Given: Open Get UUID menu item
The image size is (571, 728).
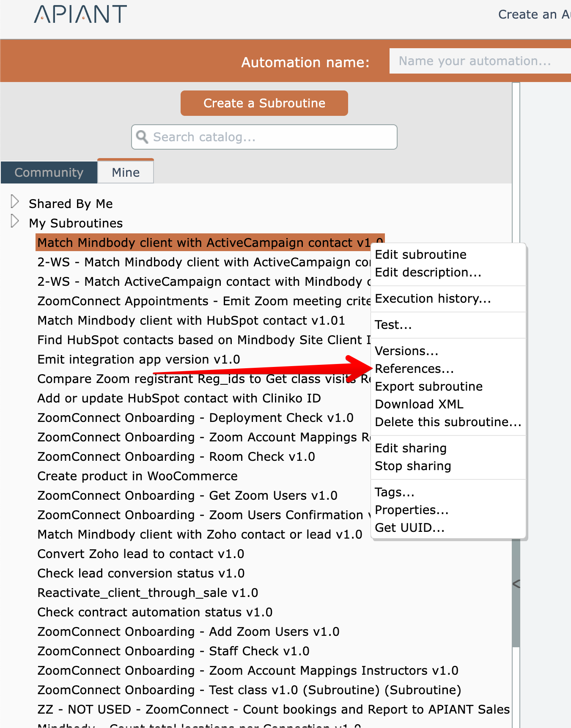Looking at the screenshot, I should [x=409, y=528].
